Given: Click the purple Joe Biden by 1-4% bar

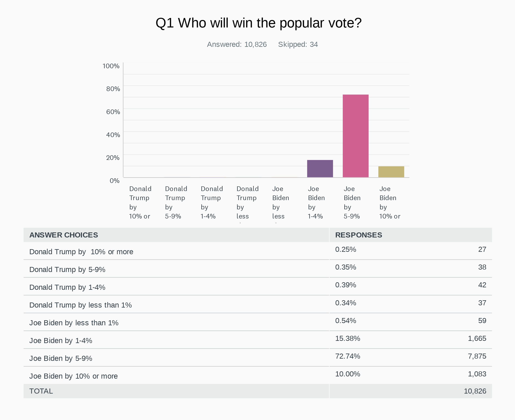Looking at the screenshot, I should tap(320, 169).
